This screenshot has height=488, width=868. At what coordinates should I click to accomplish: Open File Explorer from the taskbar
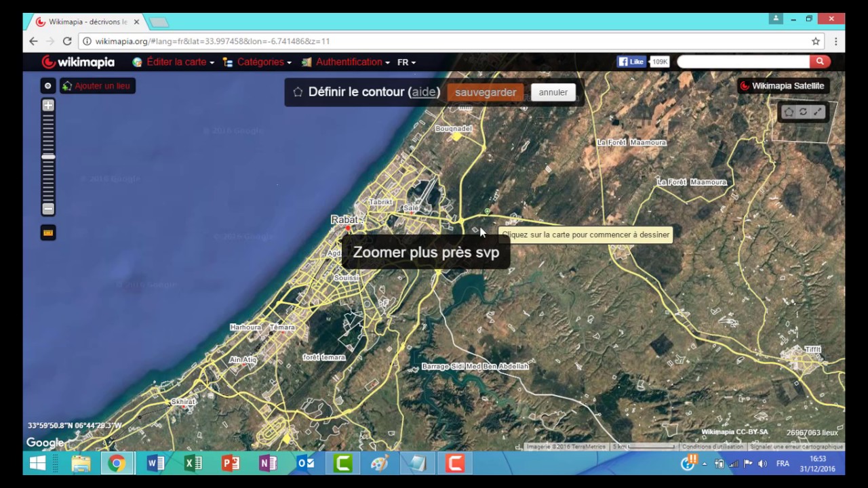[x=81, y=464]
